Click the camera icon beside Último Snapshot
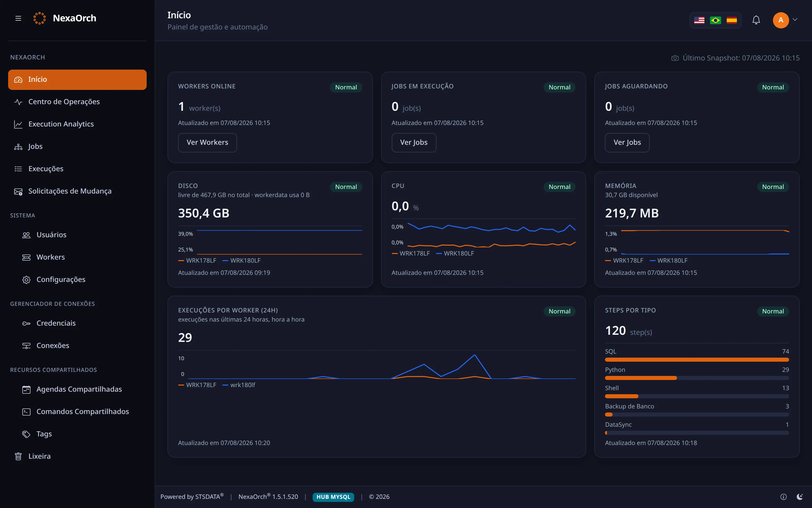The image size is (812, 508). pyautogui.click(x=675, y=58)
